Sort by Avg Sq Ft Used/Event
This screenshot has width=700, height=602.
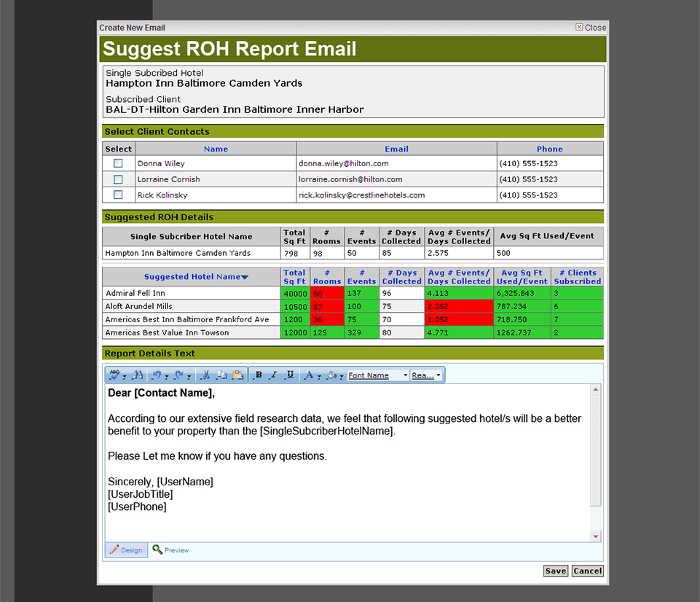click(522, 277)
